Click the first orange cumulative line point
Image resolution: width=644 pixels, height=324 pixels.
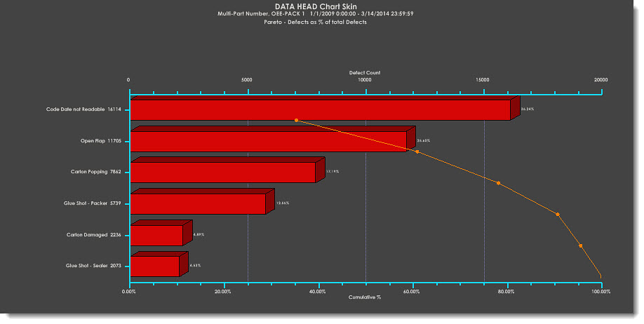(x=297, y=121)
